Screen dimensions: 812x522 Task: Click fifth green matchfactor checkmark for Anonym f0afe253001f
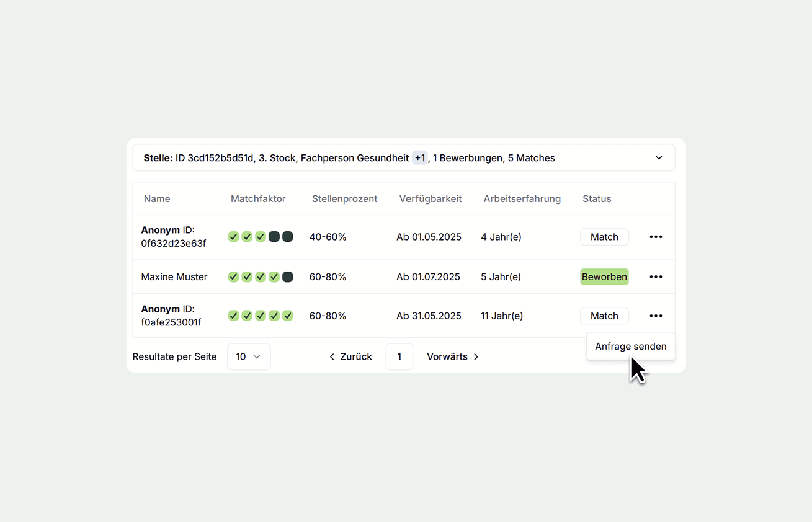pyautogui.click(x=288, y=316)
